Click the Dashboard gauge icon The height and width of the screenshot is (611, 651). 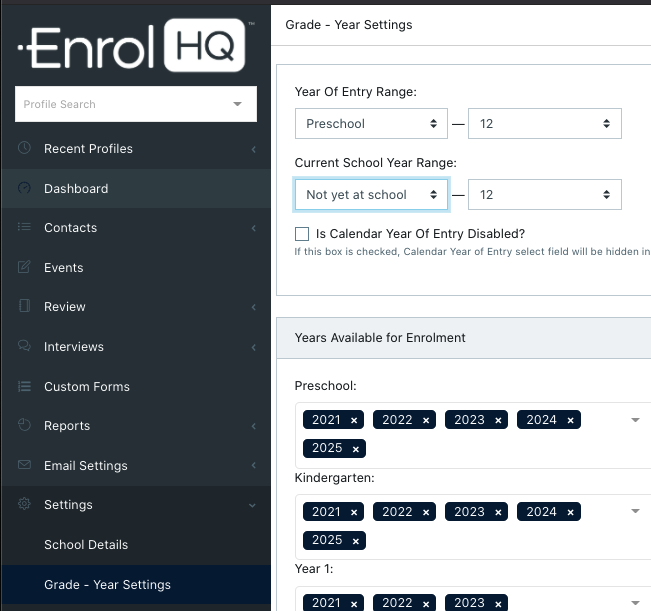(24, 188)
